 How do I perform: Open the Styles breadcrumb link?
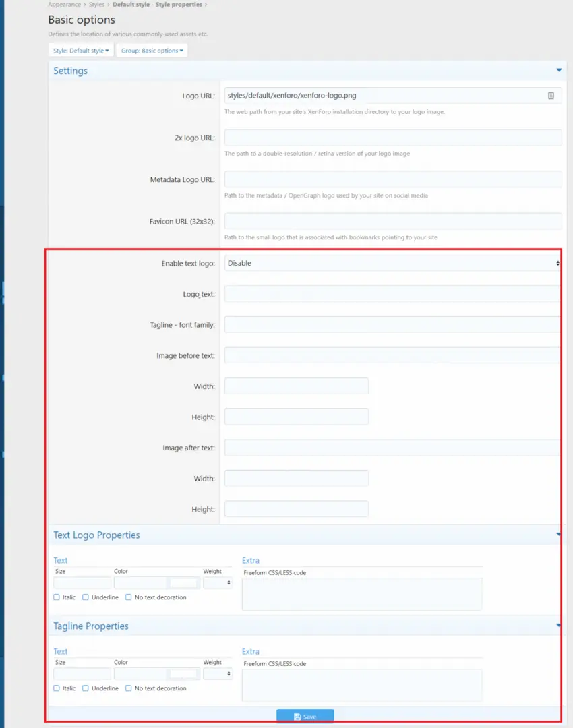tap(96, 5)
